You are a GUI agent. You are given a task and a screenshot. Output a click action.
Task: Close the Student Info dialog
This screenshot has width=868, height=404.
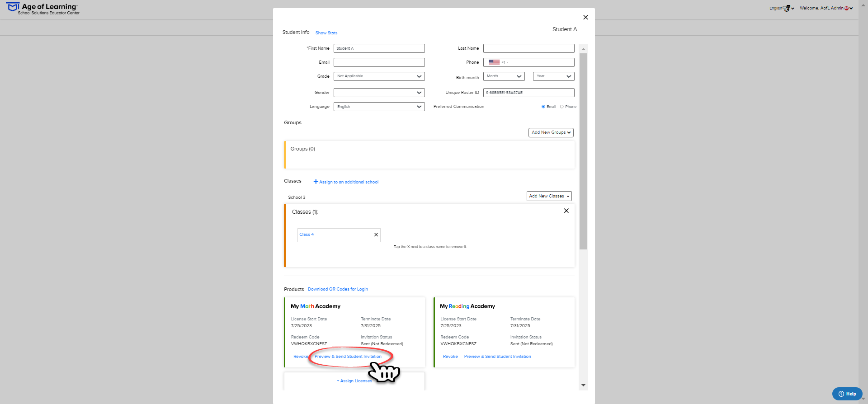click(585, 17)
